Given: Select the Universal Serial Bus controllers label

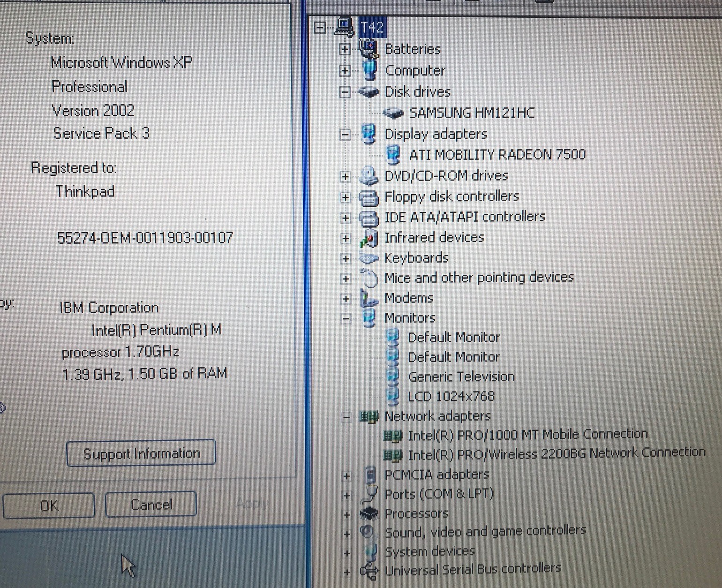Looking at the screenshot, I should pyautogui.click(x=473, y=569).
